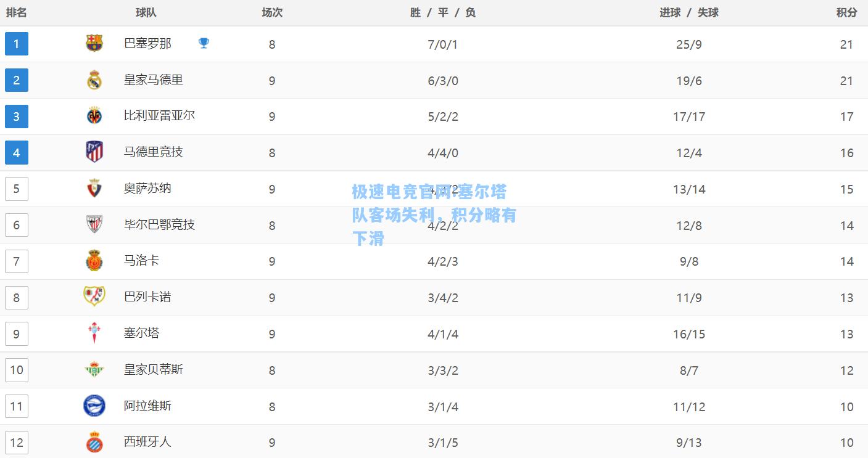Click the 19/6 goals cell
Image resolution: width=868 pixels, height=458 pixels.
pos(689,81)
